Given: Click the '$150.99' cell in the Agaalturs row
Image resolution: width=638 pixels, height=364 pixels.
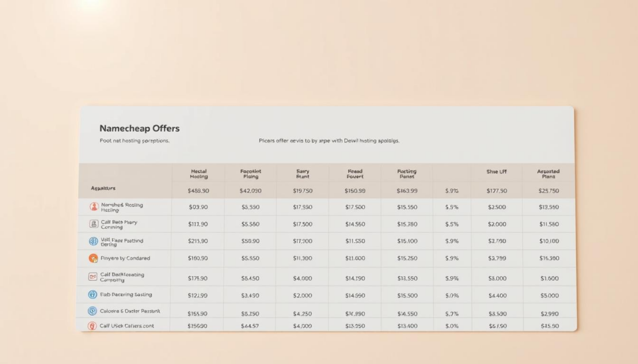Looking at the screenshot, I should pos(355,190).
